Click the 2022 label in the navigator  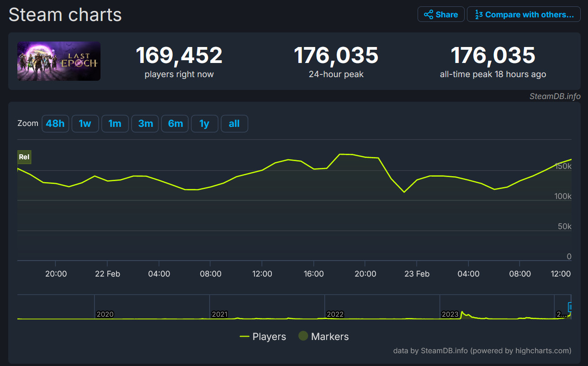335,314
